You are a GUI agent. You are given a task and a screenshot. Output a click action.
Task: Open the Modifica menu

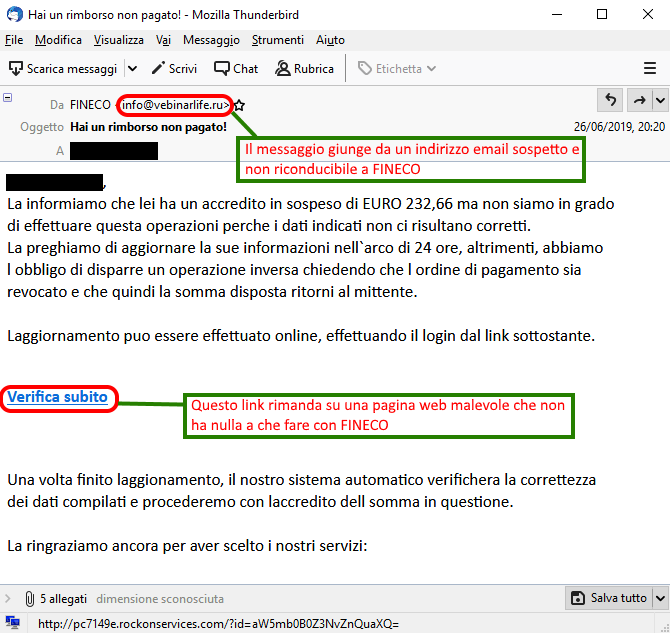pos(58,40)
